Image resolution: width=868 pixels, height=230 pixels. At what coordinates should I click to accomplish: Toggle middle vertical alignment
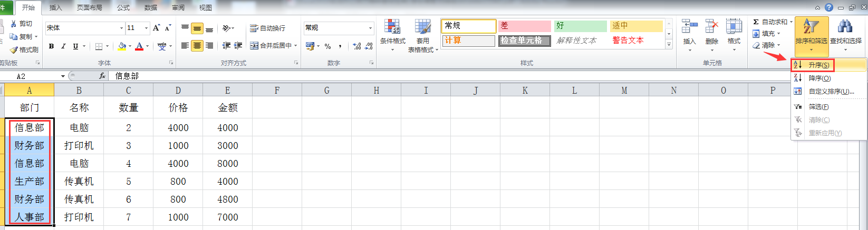[197, 28]
